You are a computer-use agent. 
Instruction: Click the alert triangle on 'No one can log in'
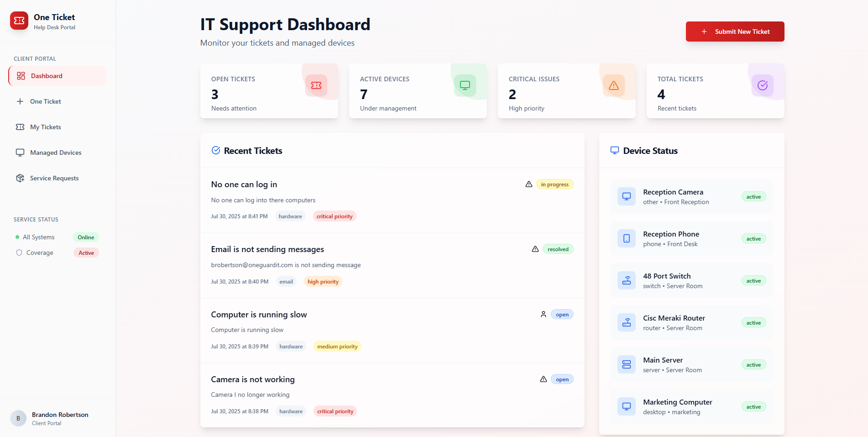[529, 184]
